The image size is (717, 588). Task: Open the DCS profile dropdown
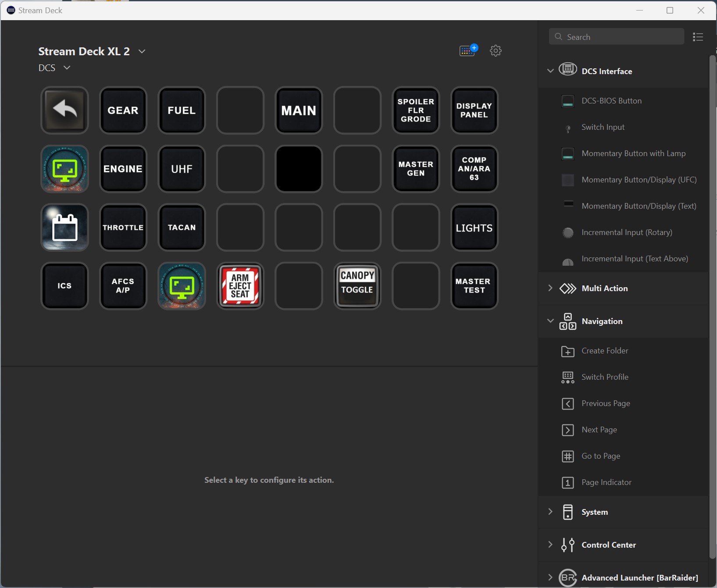(67, 68)
